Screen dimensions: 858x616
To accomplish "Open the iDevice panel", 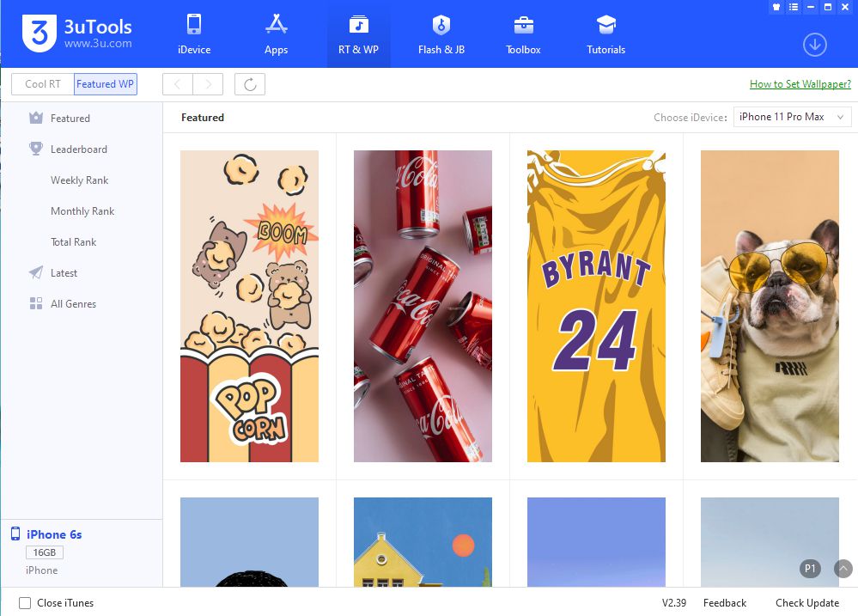I will 193,33.
